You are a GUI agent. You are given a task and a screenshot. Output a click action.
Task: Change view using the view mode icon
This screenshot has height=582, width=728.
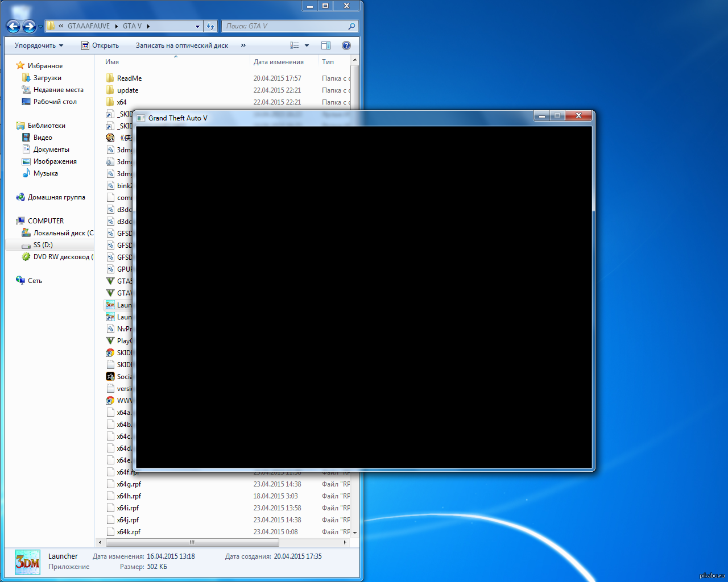click(295, 45)
